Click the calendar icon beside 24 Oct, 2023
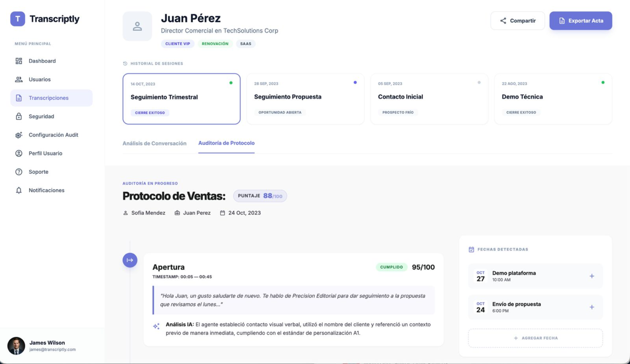630x364 pixels. point(222,213)
